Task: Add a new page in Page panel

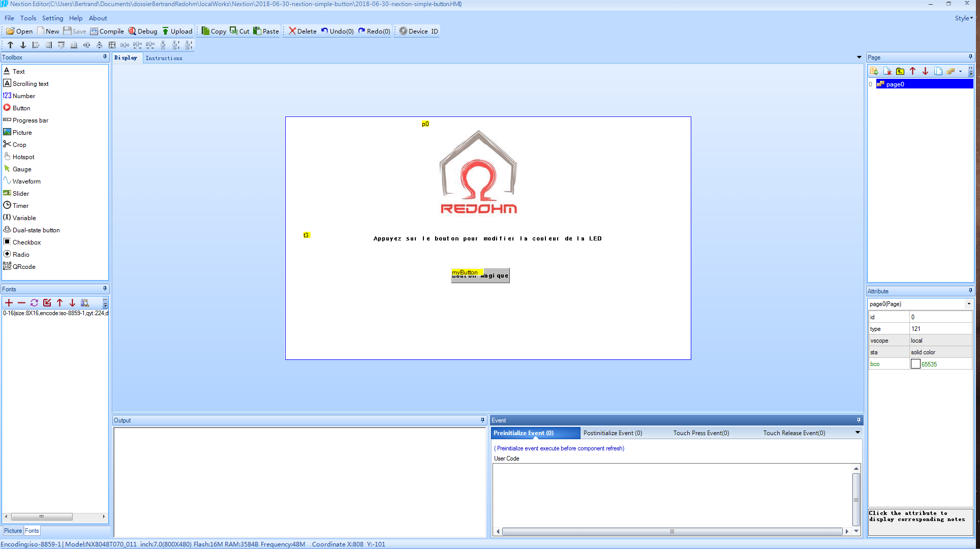Action: pos(874,71)
